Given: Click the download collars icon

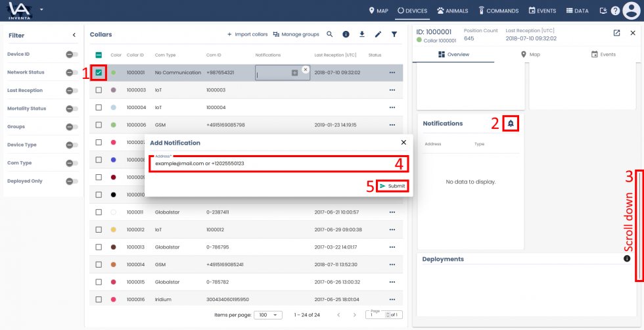Looking at the screenshot, I should click(x=361, y=34).
